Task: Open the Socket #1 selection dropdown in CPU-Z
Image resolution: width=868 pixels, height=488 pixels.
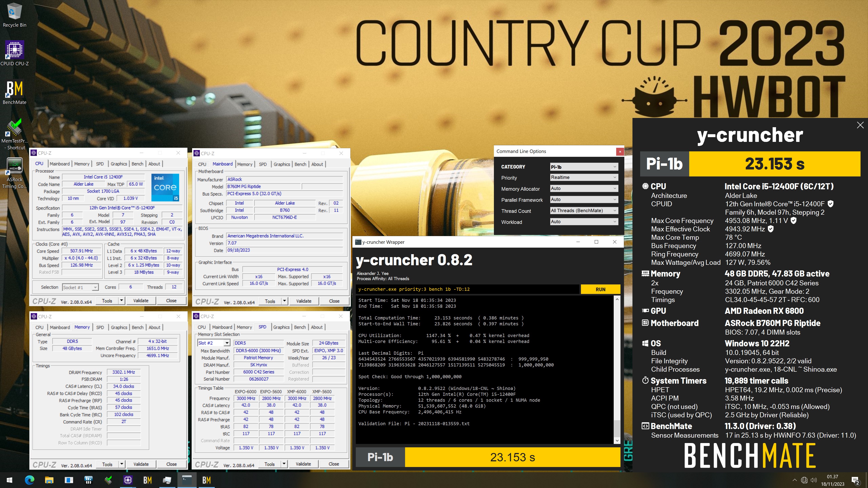Action: pos(80,287)
